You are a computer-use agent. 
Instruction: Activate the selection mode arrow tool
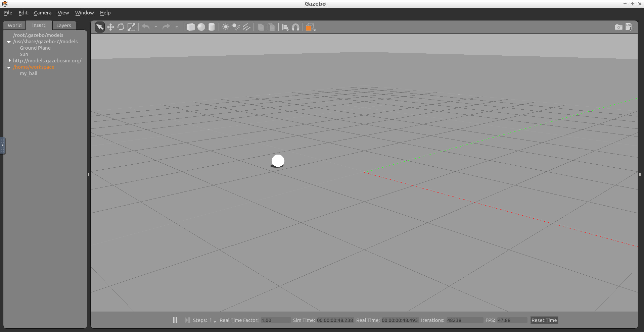(x=100, y=27)
